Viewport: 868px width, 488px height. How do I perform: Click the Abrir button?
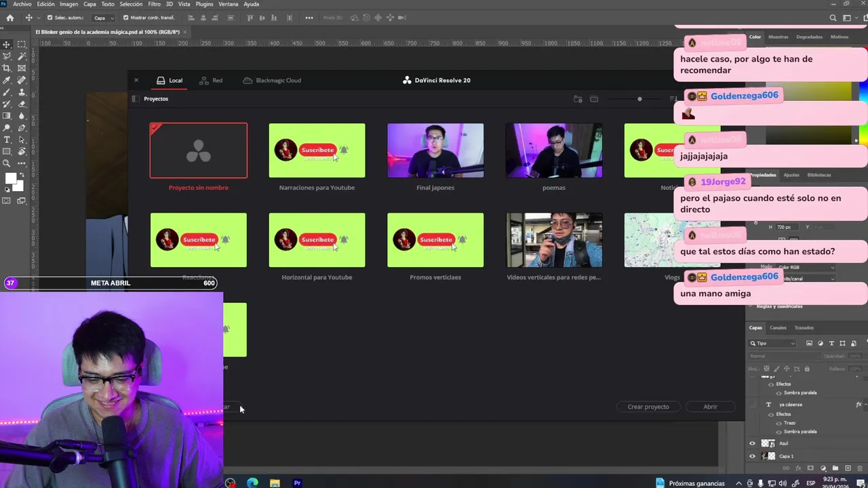(x=710, y=407)
